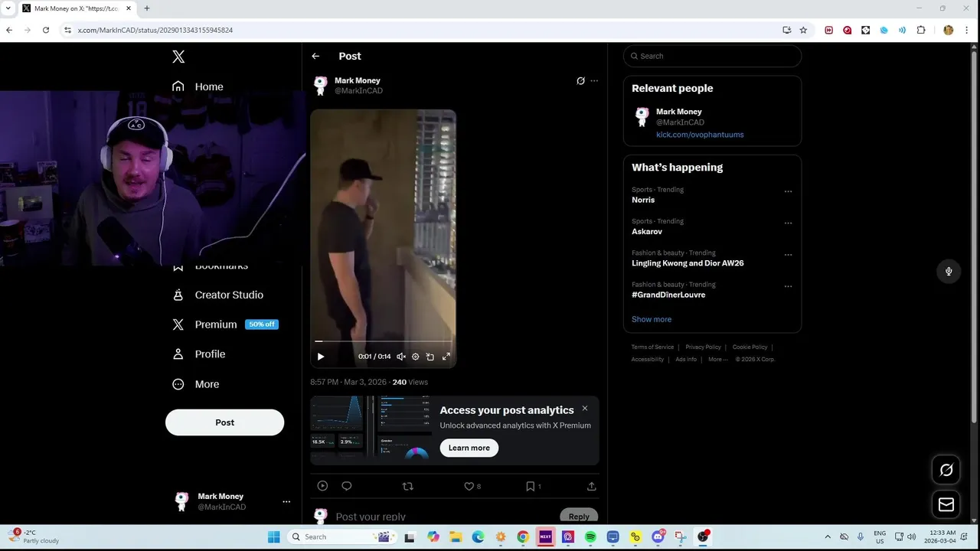The width and height of the screenshot is (980, 551).
Task: Repost this post
Action: (x=408, y=486)
